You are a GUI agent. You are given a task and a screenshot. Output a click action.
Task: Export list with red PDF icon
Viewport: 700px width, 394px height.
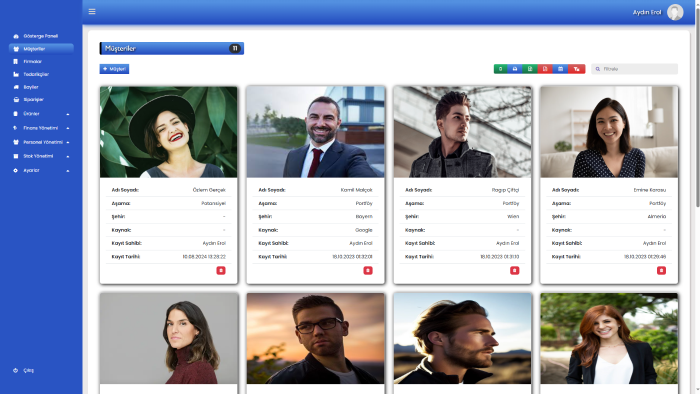tap(545, 69)
